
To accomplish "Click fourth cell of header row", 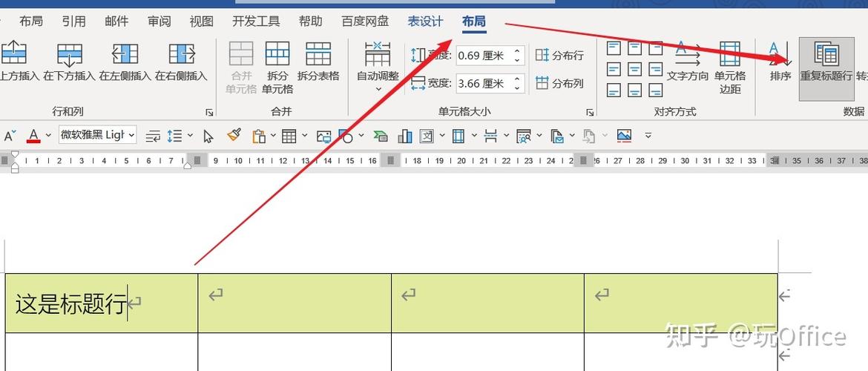I will (681, 303).
